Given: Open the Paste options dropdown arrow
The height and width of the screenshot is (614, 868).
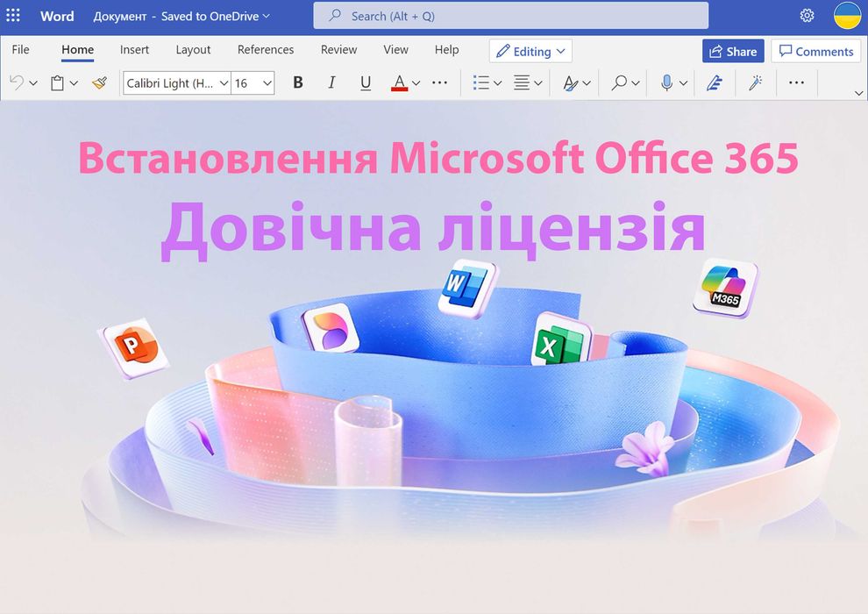Looking at the screenshot, I should point(74,83).
